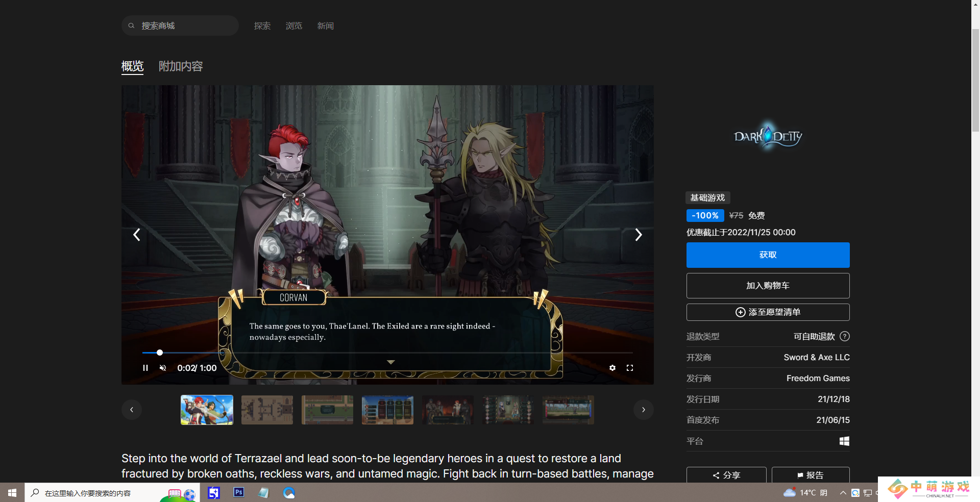
Task: Click the Windows platform icon
Action: coord(845,441)
